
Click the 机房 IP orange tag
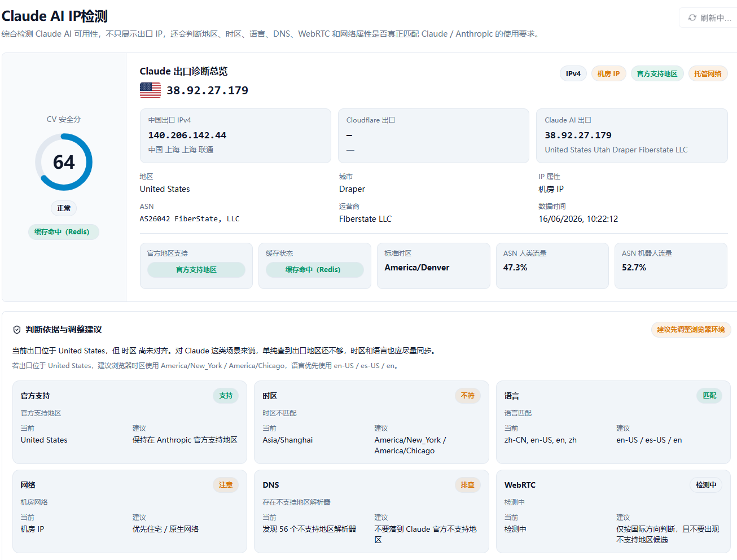click(608, 74)
